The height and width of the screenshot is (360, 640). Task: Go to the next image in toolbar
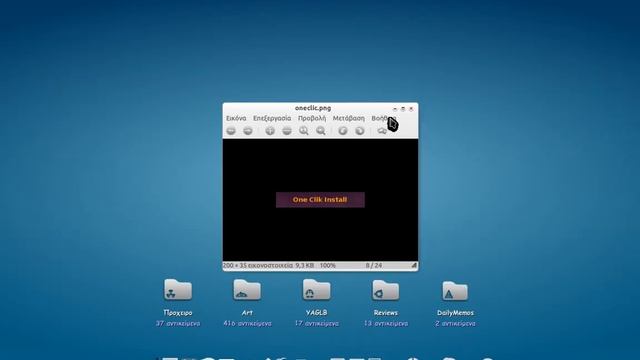248,131
